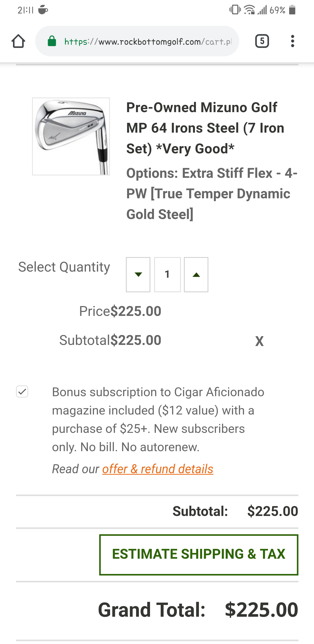Tap the browser home icon
The image size is (314, 644).
coord(18,41)
